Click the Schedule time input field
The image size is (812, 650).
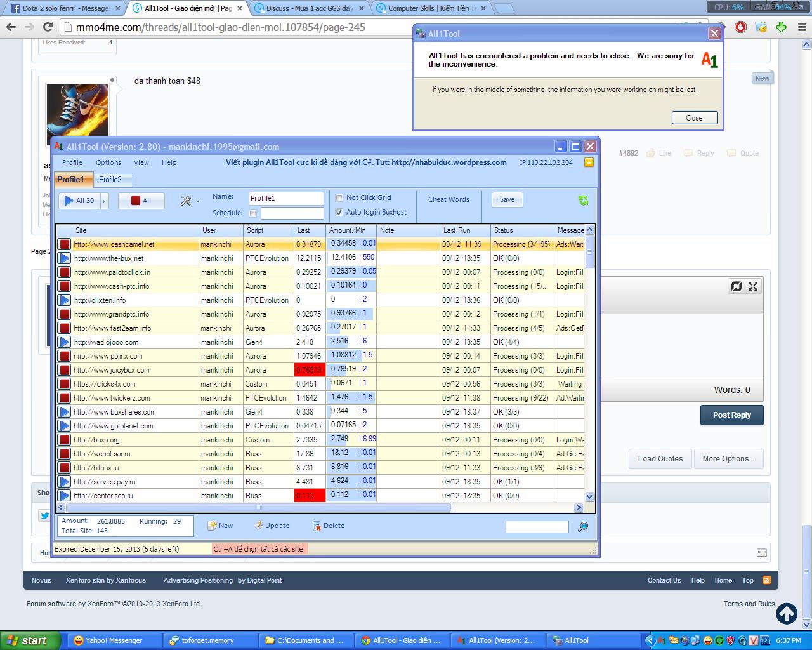click(292, 213)
